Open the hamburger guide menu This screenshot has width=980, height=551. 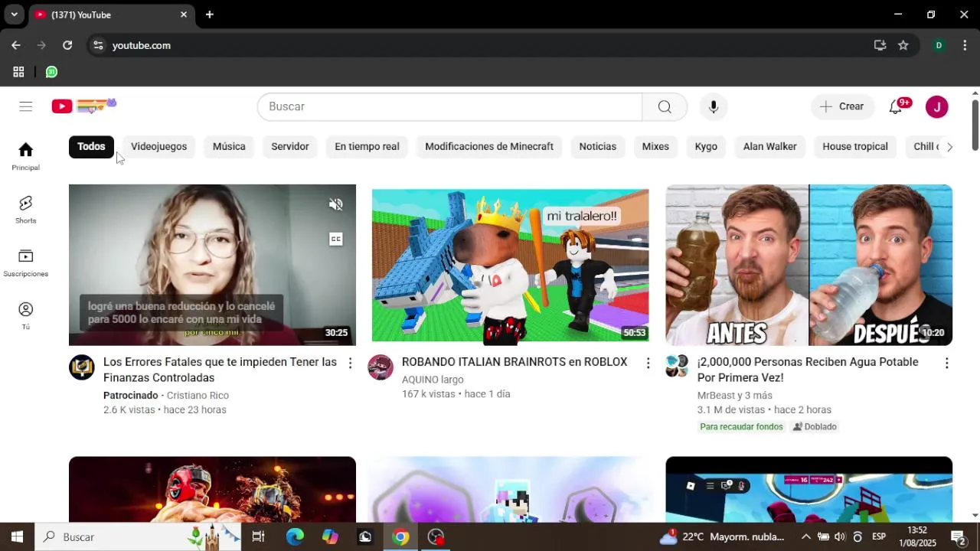coord(26,106)
